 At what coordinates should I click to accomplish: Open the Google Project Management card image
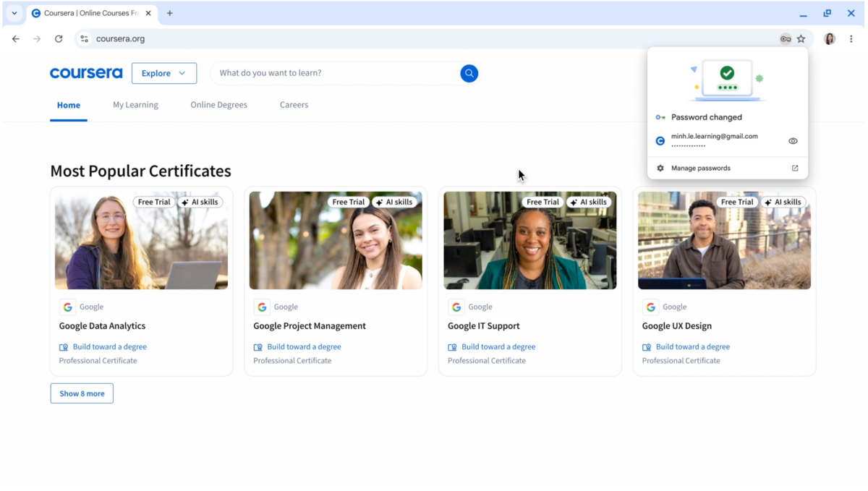tap(336, 240)
